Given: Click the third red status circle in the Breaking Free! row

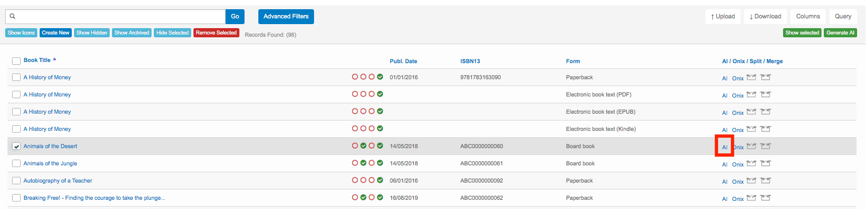Looking at the screenshot, I should pyautogui.click(x=371, y=198).
